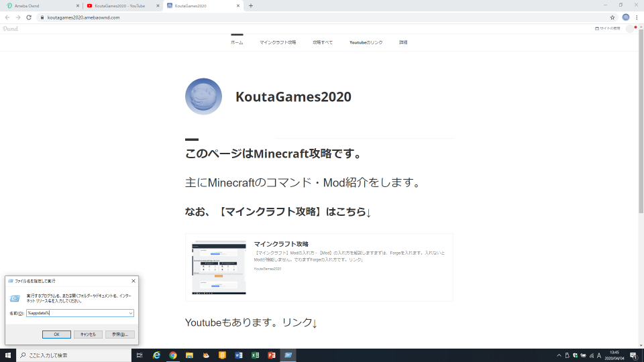Reload the current page
The height and width of the screenshot is (362, 644).
click(x=29, y=17)
